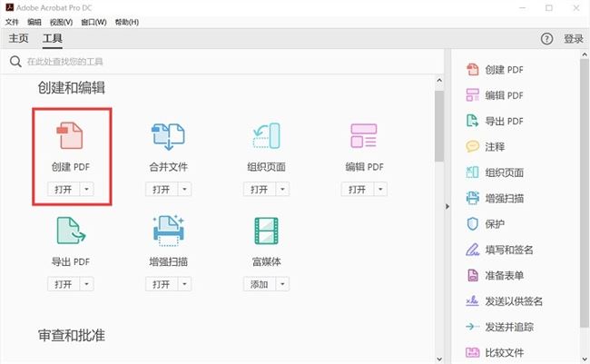Click the 创建 PDF icon in main panel
This screenshot has width=590, height=364.
[70, 137]
